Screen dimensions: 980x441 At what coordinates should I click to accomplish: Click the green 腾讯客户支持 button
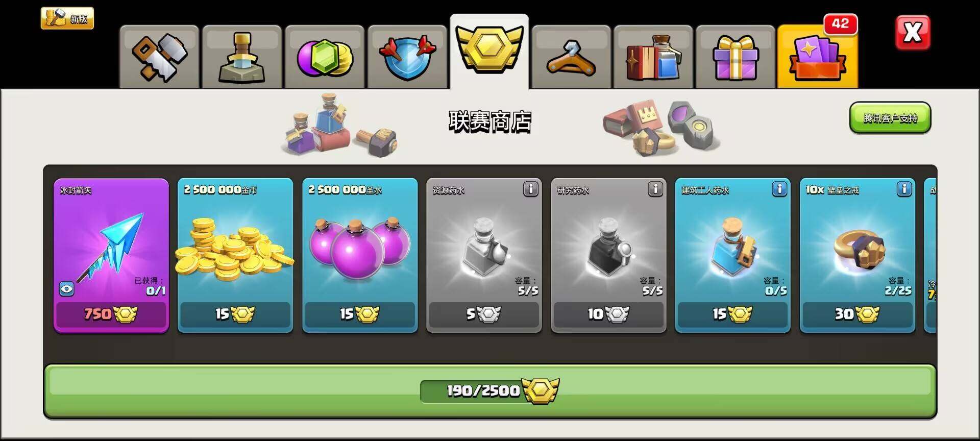point(890,118)
